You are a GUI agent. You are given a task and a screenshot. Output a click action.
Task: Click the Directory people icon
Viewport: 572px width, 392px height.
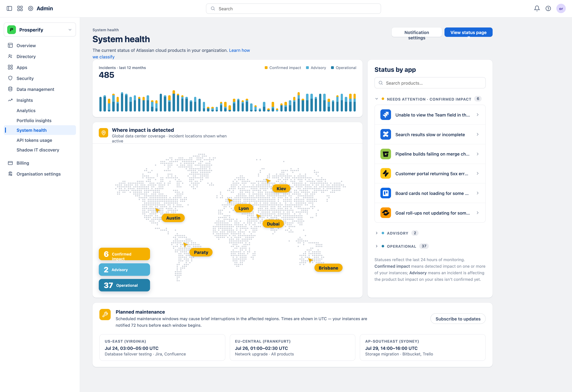(x=10, y=56)
